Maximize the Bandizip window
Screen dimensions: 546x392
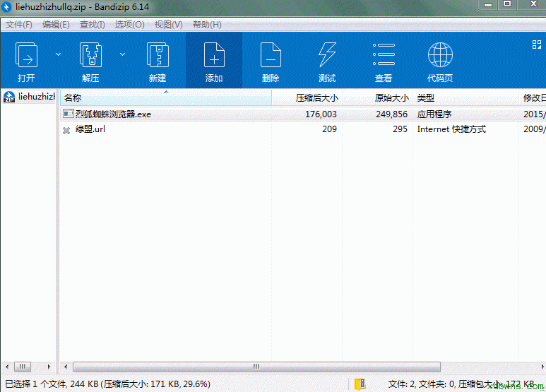coord(507,4)
